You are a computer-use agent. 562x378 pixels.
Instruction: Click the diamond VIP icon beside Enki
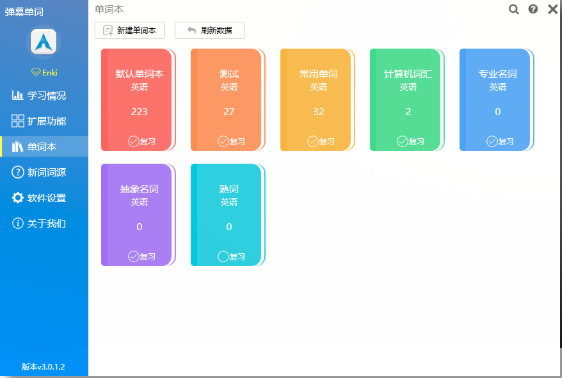(x=35, y=72)
